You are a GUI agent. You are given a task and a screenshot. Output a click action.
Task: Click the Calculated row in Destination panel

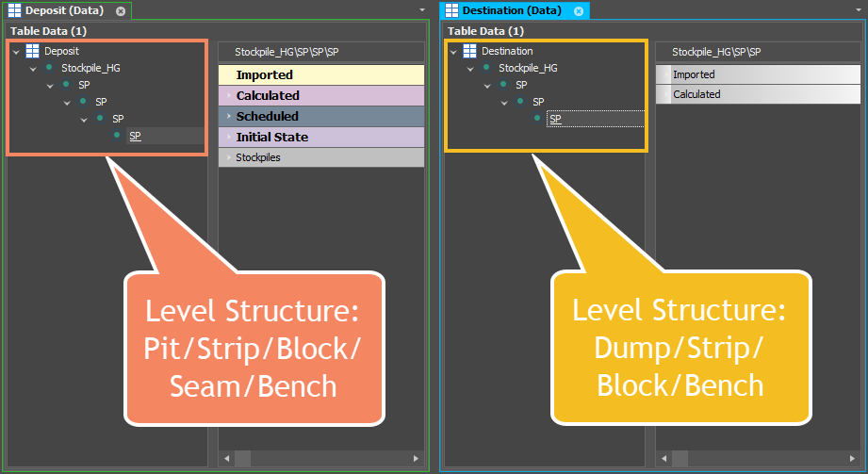(x=758, y=94)
